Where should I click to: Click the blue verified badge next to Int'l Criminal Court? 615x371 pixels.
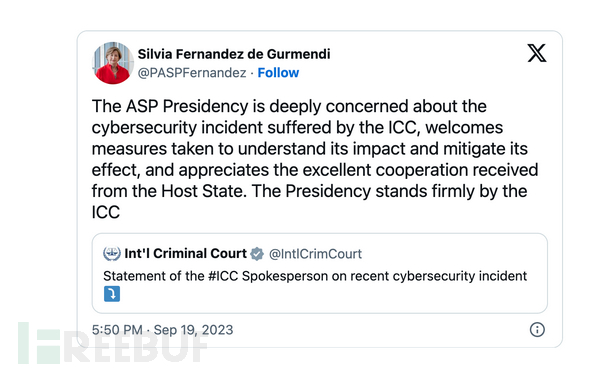[x=257, y=254]
